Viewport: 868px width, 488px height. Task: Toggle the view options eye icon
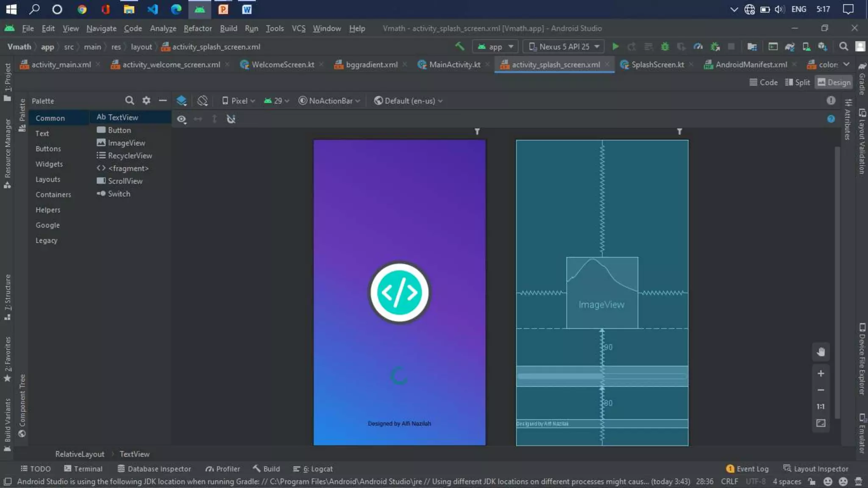pyautogui.click(x=182, y=119)
